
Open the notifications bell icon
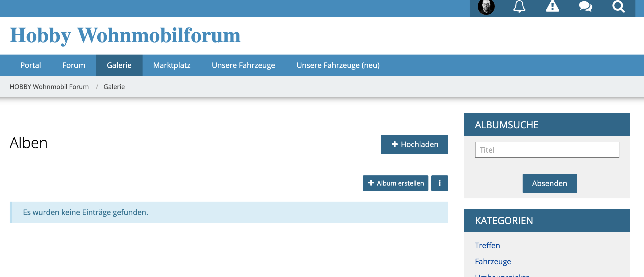point(519,6)
